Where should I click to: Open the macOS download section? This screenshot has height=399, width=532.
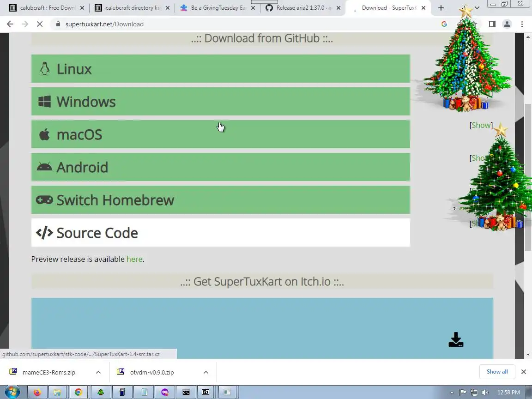221,134
